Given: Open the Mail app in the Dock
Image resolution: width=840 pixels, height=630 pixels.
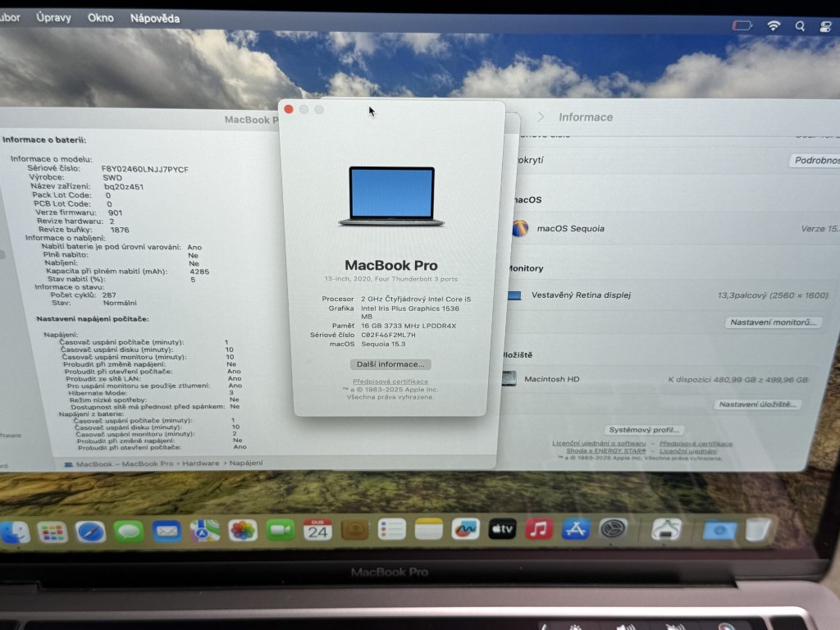Looking at the screenshot, I should (167, 532).
